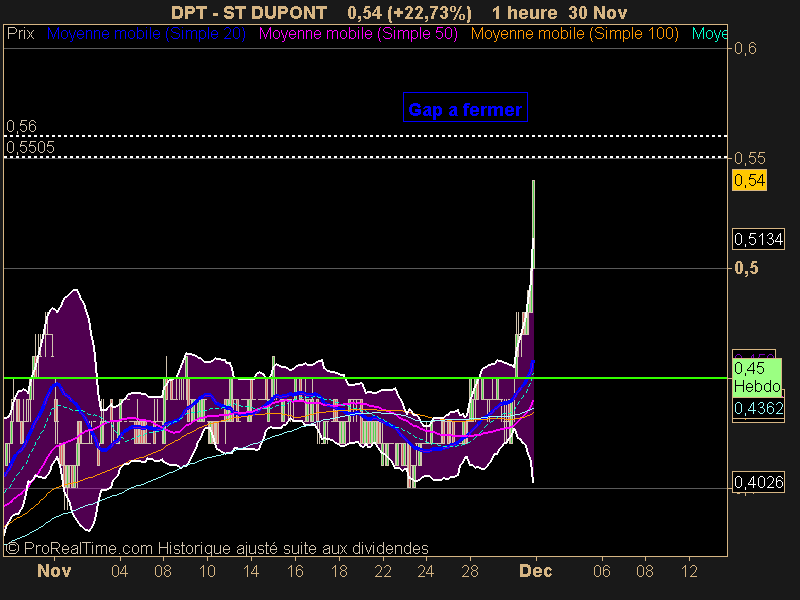Click the 28 date on the time axis

470,570
